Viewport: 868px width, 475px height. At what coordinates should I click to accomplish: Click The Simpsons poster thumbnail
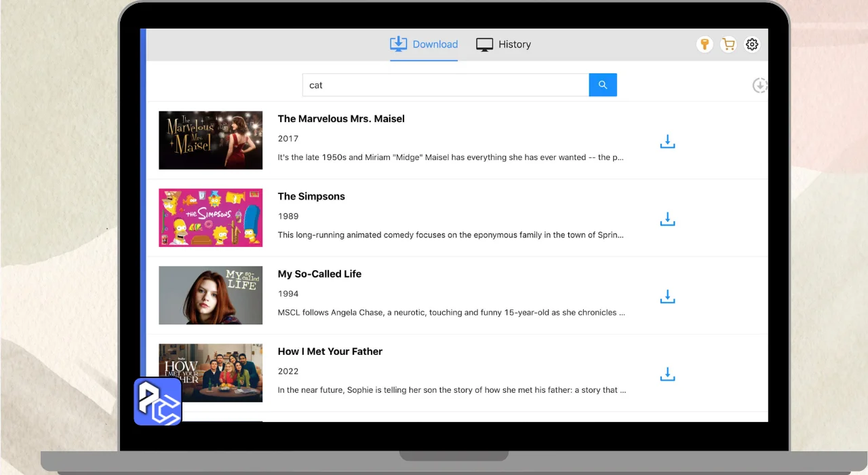[211, 218]
